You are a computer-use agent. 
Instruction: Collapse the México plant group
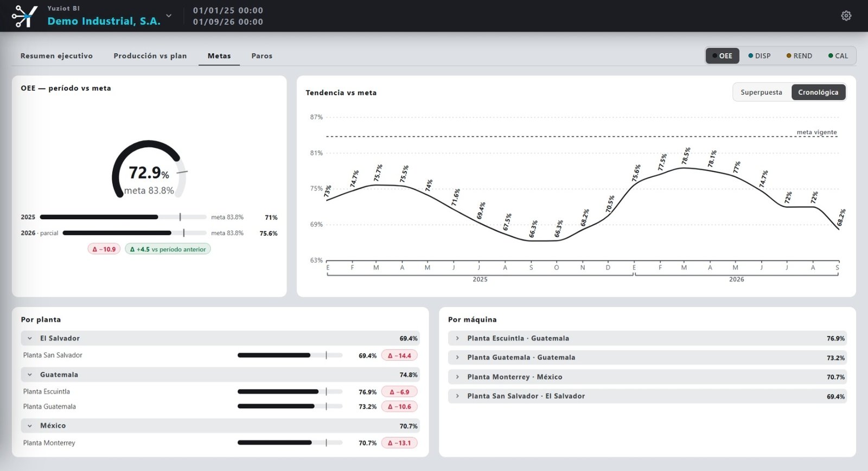pos(220,425)
